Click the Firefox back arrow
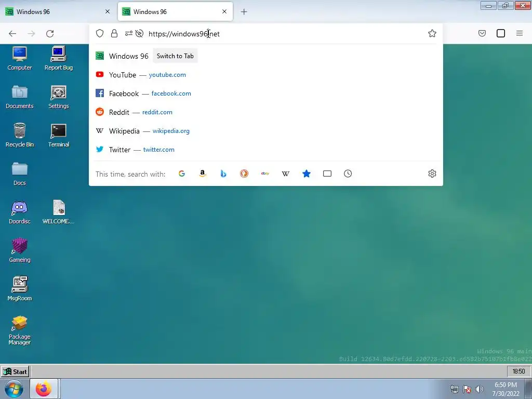The width and height of the screenshot is (532, 399). click(12, 34)
